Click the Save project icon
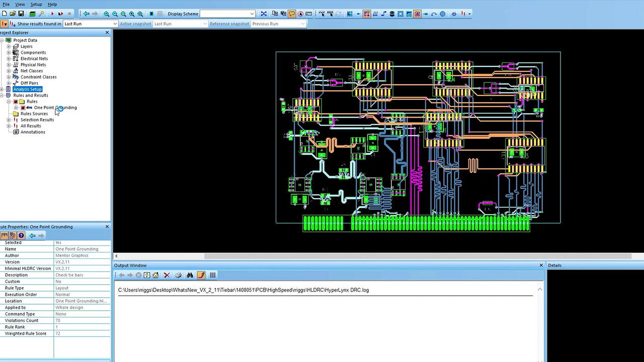The image size is (644, 362). click(x=21, y=14)
